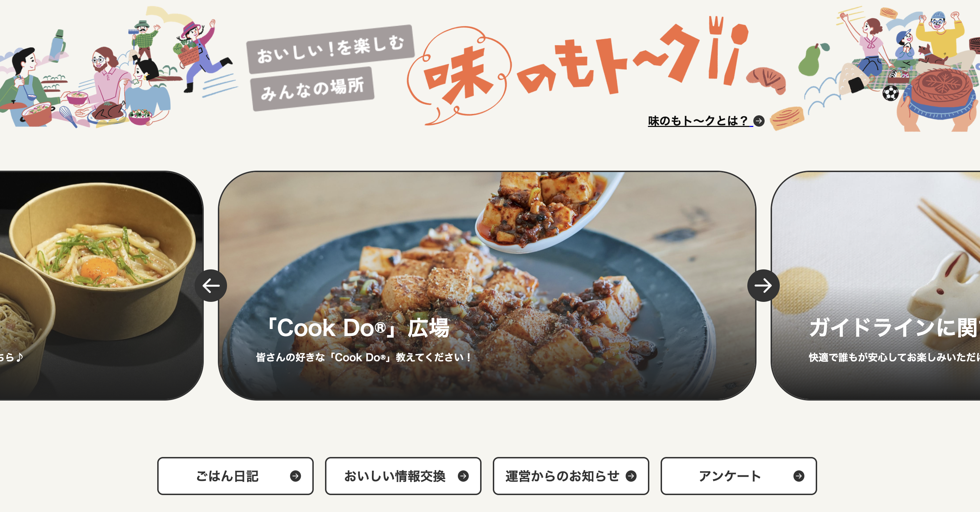Open the 味のもト〜クとは？ link
Screen dimensions: 980x512
coord(700,121)
